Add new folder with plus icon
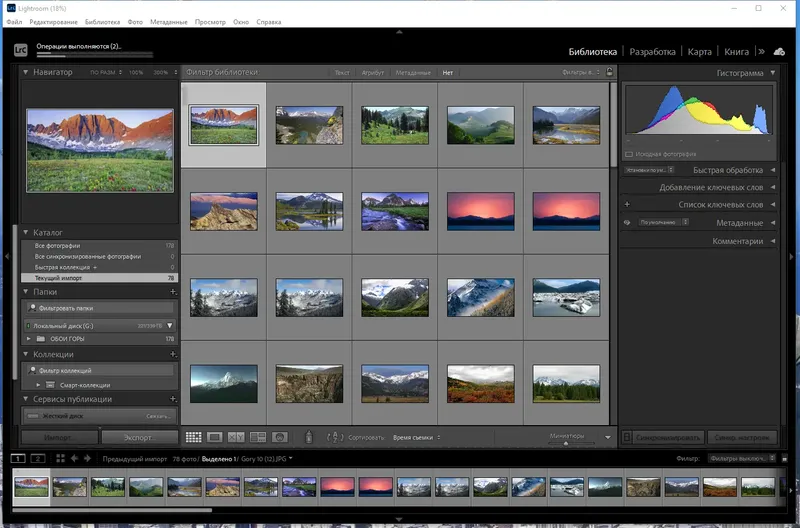The width and height of the screenshot is (800, 528). pos(173,291)
